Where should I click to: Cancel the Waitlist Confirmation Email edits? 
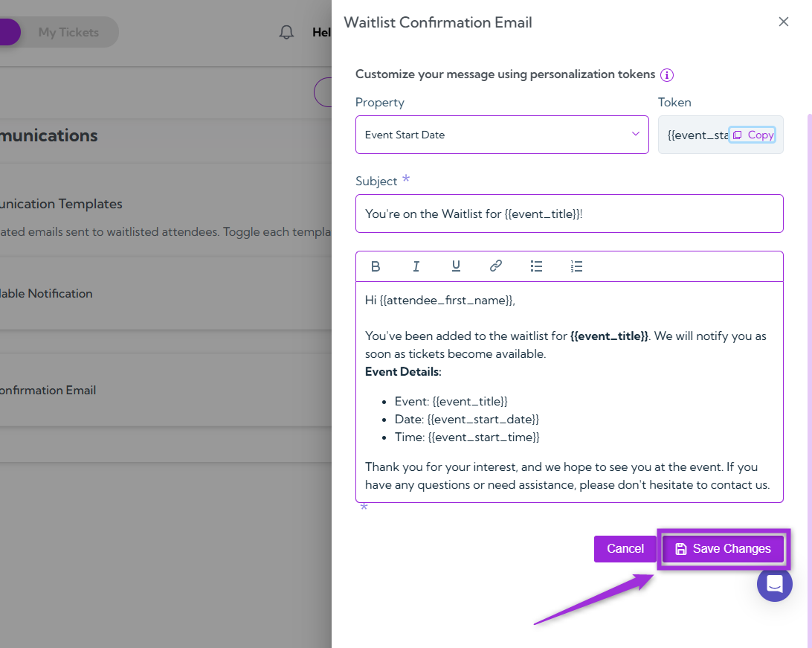[x=625, y=548]
